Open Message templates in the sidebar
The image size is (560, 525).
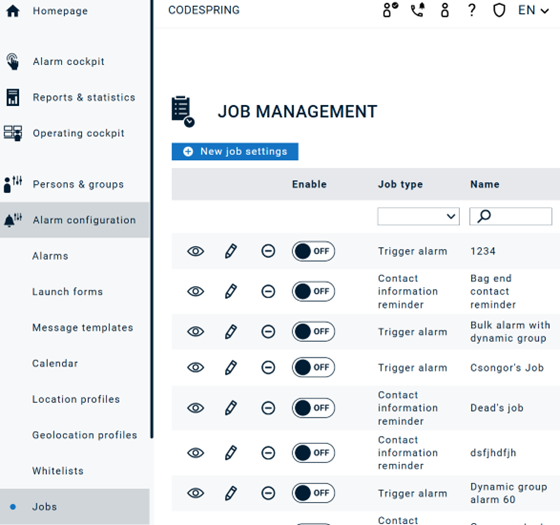pyautogui.click(x=82, y=328)
